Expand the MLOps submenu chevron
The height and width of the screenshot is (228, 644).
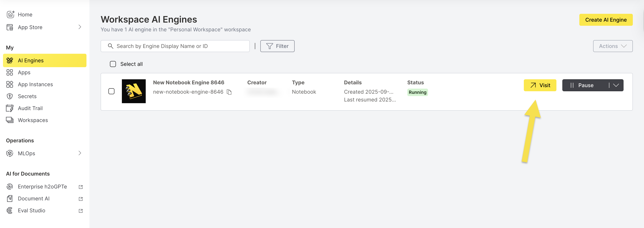80,153
